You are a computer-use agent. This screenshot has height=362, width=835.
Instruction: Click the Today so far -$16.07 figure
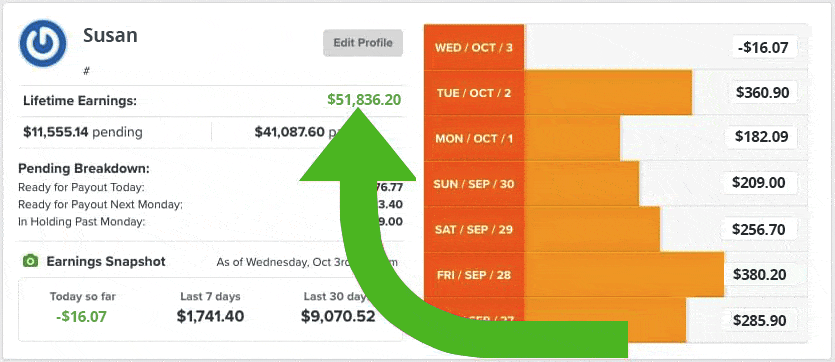pos(81,317)
